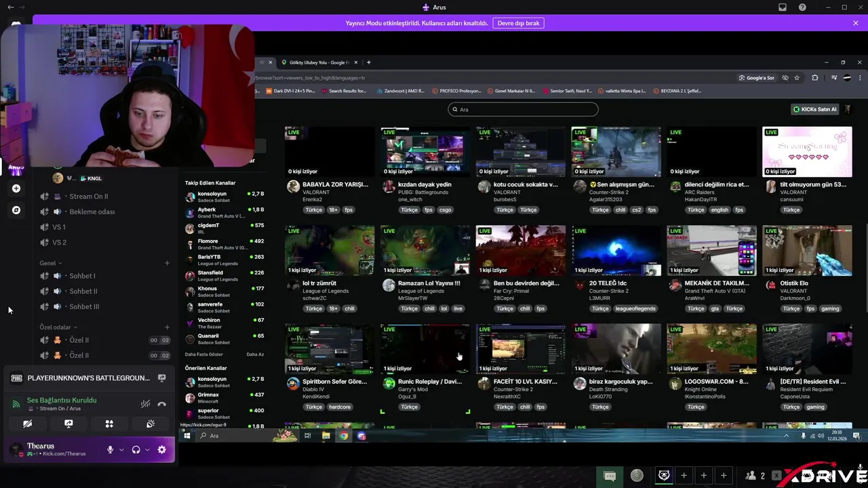
Task: Open the Dark DVI-I 24+5 Pin bookmark
Action: click(x=290, y=91)
